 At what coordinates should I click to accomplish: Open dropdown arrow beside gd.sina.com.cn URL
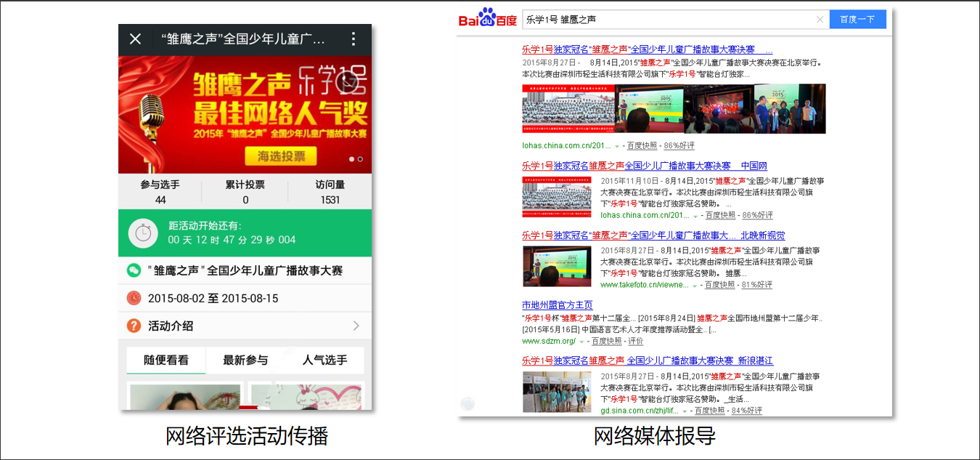point(685,411)
